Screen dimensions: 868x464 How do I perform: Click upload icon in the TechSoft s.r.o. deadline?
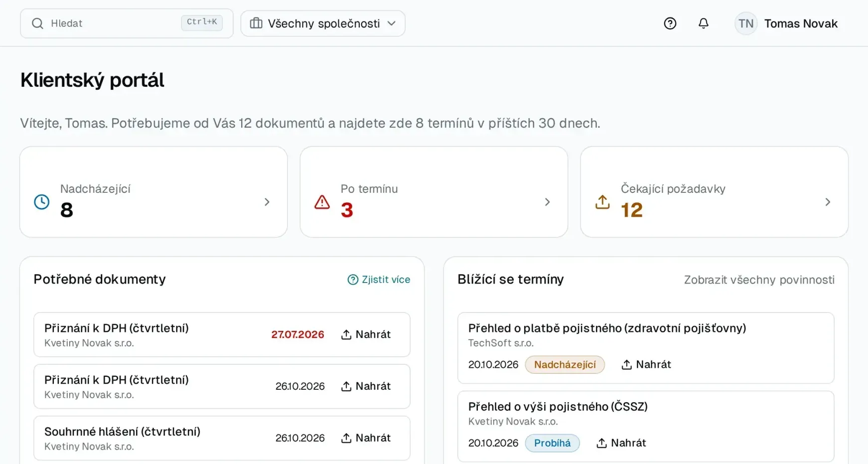[x=627, y=365]
